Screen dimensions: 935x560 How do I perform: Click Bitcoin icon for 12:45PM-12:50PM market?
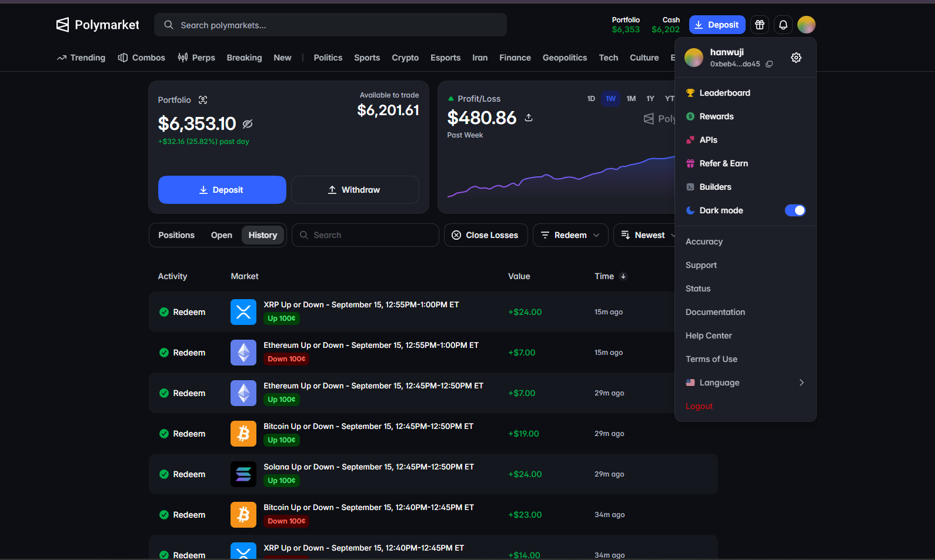coord(243,434)
